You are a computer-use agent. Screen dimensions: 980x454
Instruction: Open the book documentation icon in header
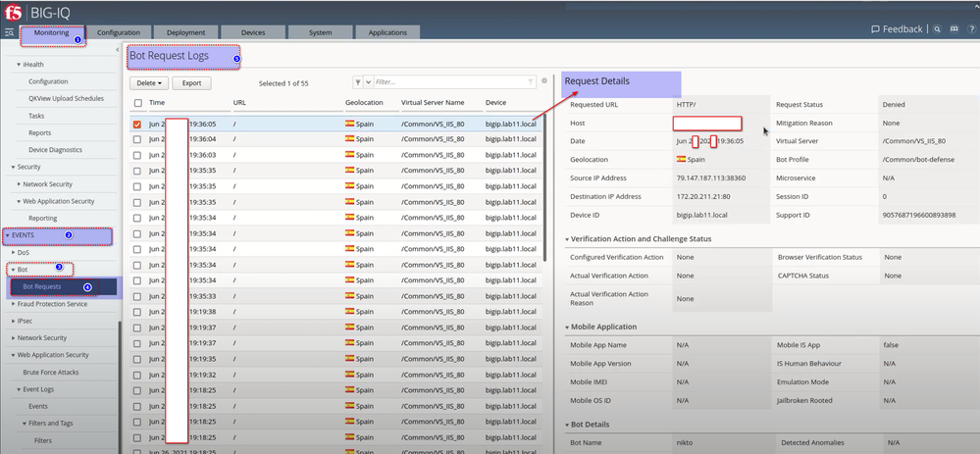[x=954, y=30]
